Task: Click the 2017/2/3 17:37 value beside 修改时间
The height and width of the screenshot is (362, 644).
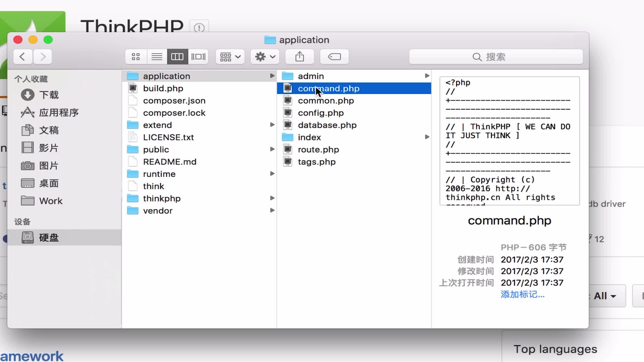Action: pyautogui.click(x=532, y=271)
